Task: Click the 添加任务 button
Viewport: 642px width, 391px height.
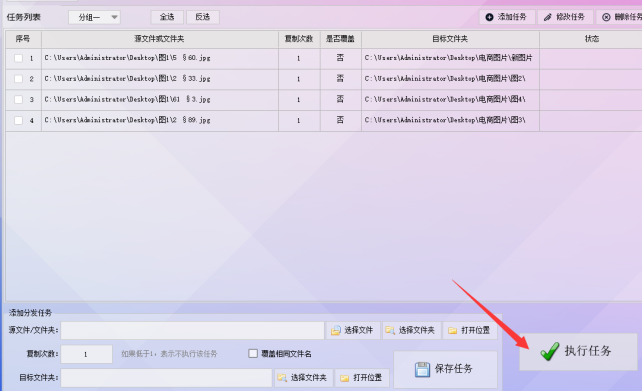Action: [x=507, y=17]
